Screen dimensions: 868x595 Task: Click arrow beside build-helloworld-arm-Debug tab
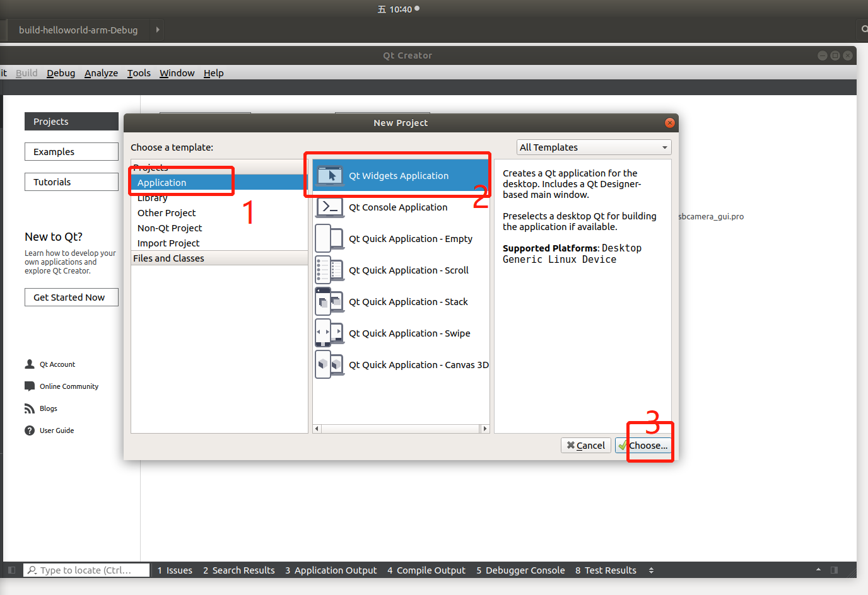coord(158,30)
